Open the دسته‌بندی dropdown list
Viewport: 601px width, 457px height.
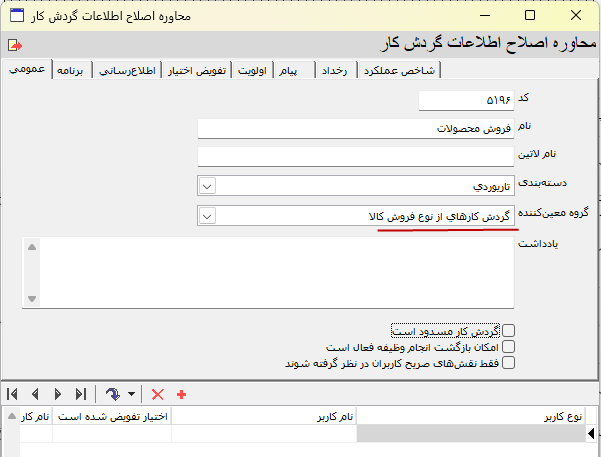(x=207, y=185)
